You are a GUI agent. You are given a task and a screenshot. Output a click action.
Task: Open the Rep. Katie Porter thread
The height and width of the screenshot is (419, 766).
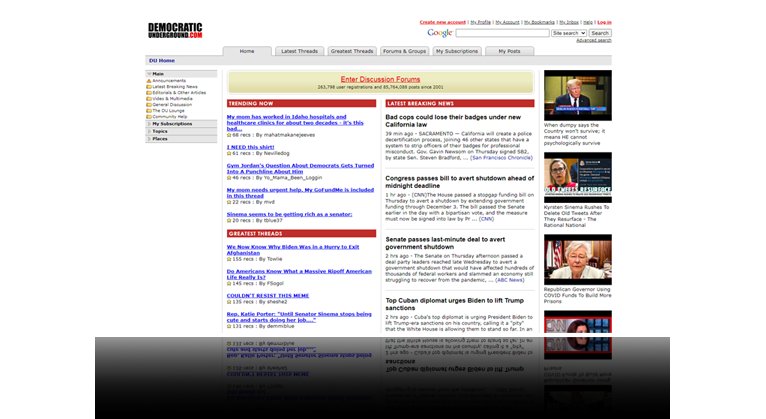click(x=299, y=317)
